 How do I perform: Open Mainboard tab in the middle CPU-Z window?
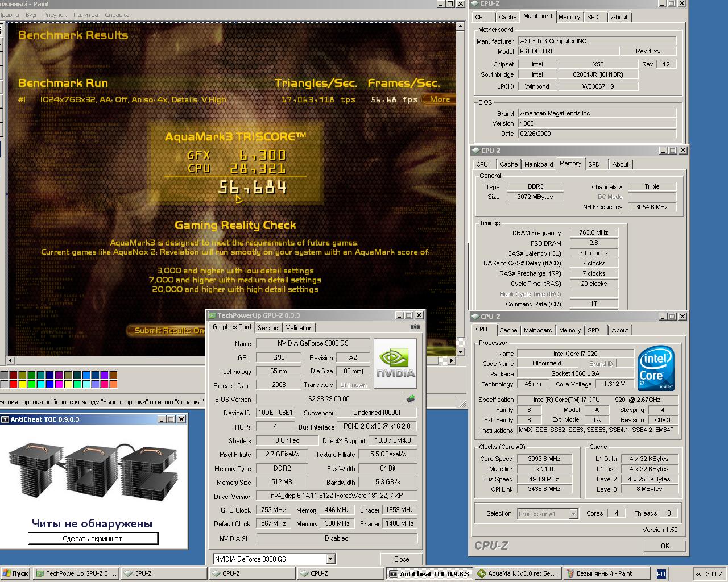click(539, 164)
